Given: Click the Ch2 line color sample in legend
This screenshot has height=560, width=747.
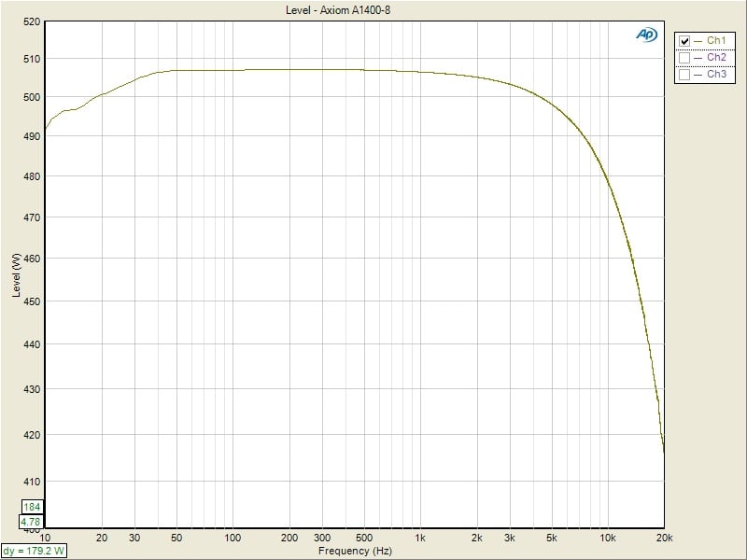Looking at the screenshot, I should tap(698, 58).
